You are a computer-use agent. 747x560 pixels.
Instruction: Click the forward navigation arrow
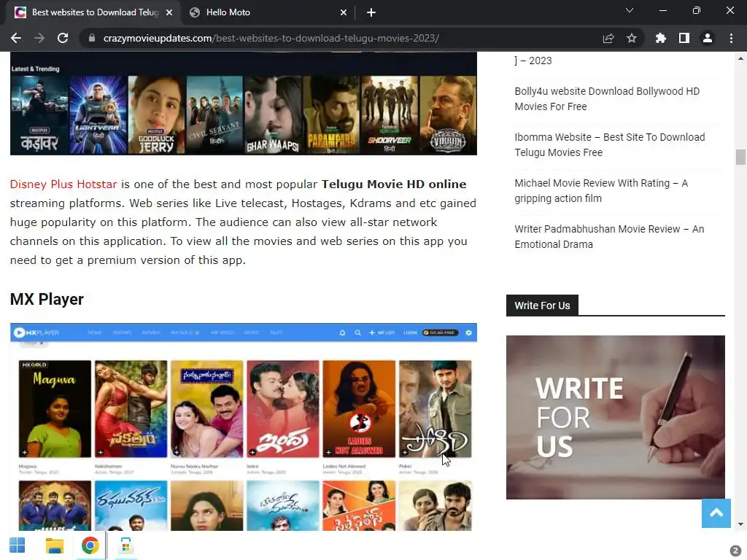point(39,38)
